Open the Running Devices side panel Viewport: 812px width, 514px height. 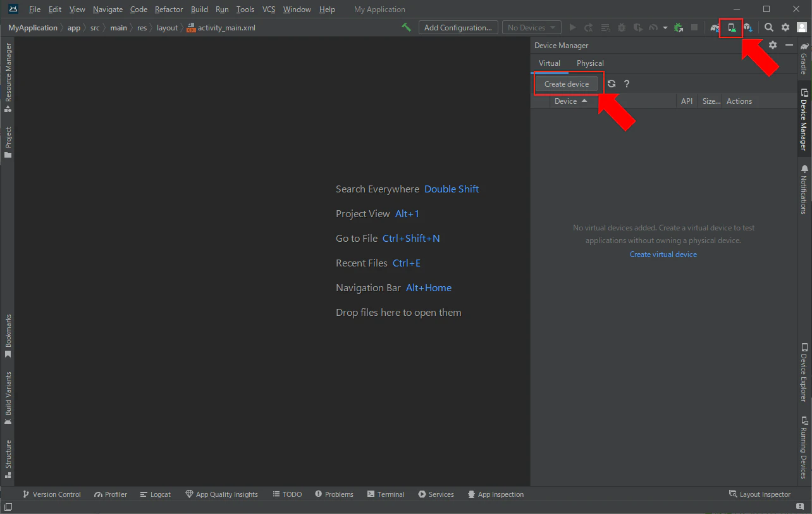point(804,448)
